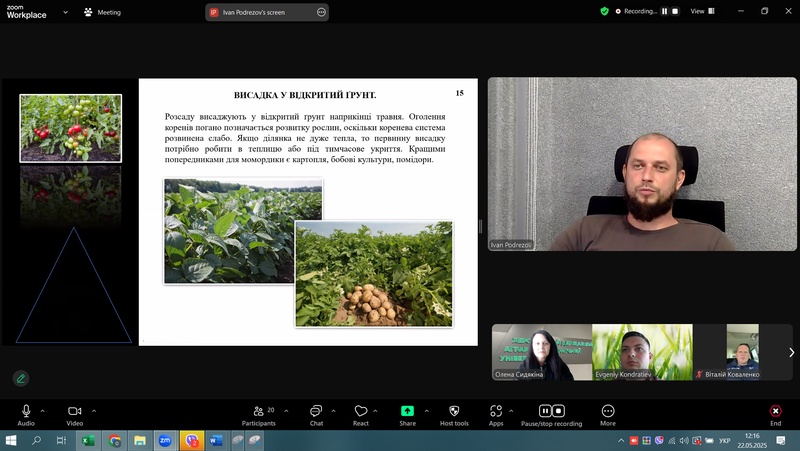Viewport: 800px width, 451px height.
Task: Open the network Wi-Fi tray icon
Action: 671,440
